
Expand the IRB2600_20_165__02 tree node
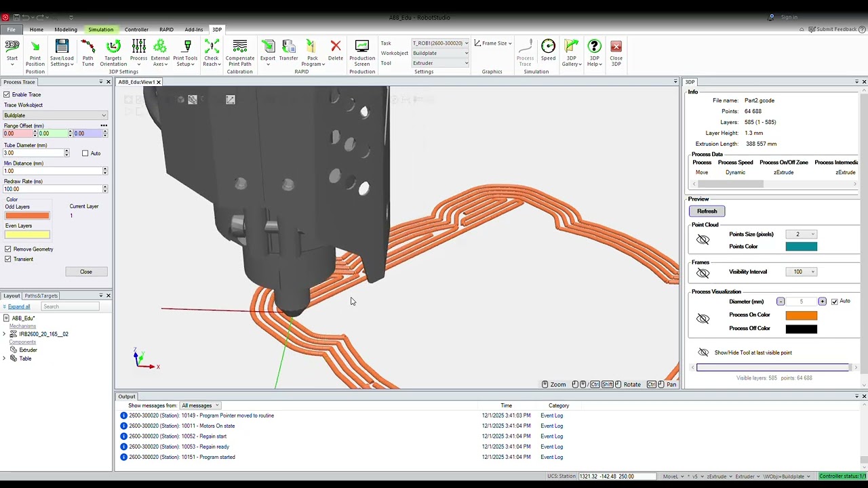click(x=4, y=334)
